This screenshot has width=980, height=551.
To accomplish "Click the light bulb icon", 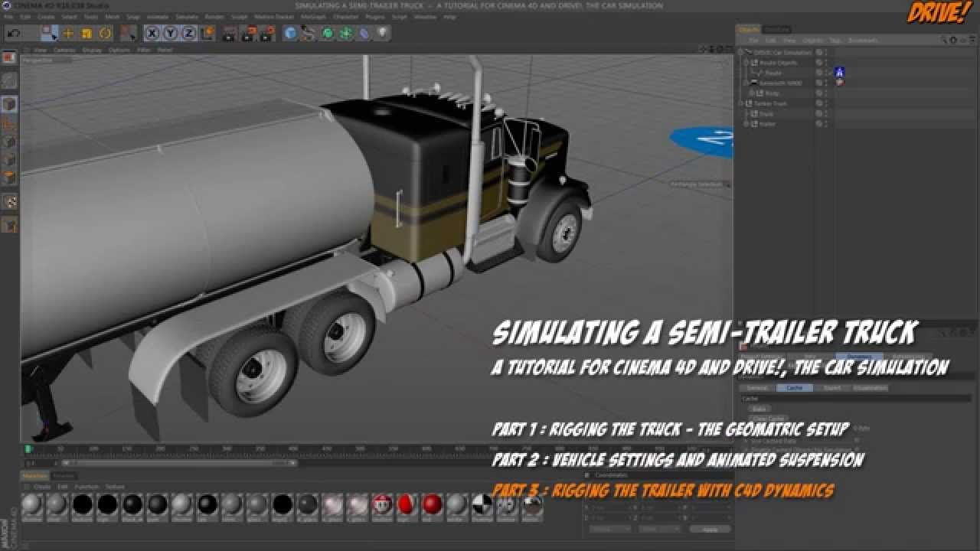I will pyautogui.click(x=382, y=34).
